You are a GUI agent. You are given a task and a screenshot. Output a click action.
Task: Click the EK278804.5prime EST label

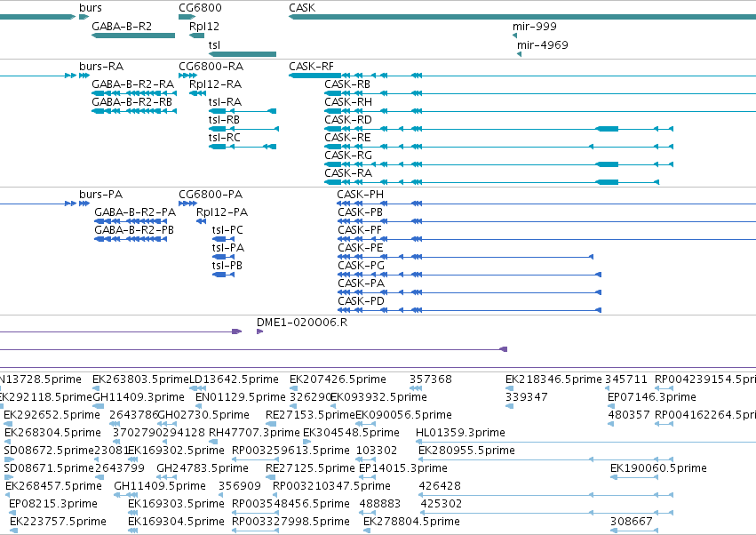(411, 522)
